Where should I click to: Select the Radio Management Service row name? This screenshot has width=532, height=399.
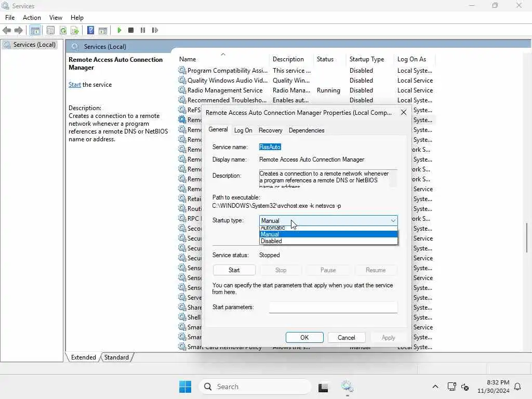click(225, 90)
